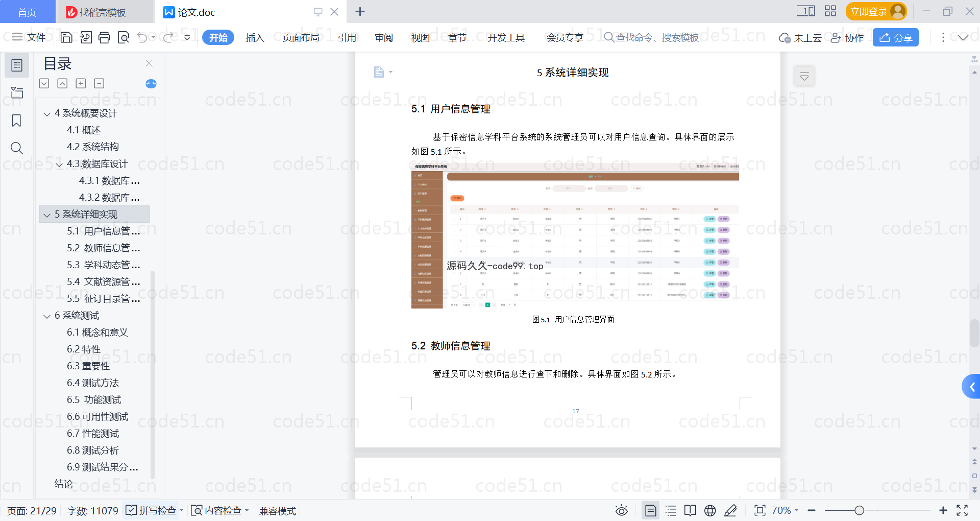980x521 pixels.
Task: Click the Print icon in toolbar
Action: pos(104,37)
